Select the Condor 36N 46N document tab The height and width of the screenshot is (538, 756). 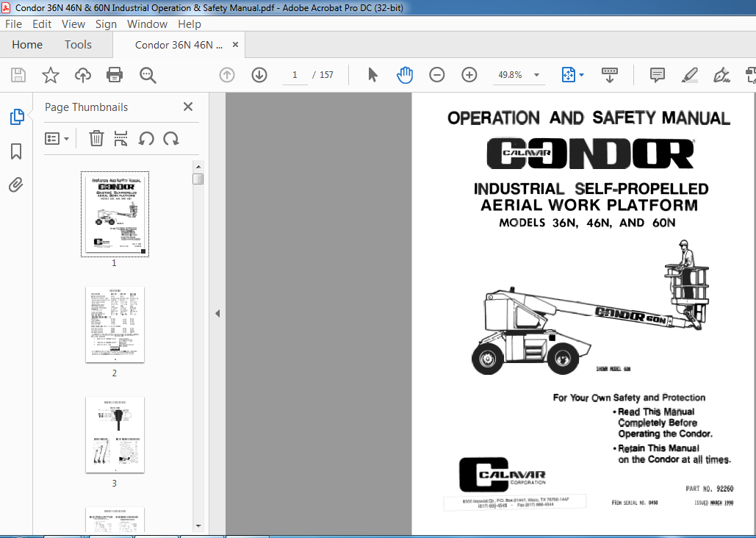tap(179, 45)
